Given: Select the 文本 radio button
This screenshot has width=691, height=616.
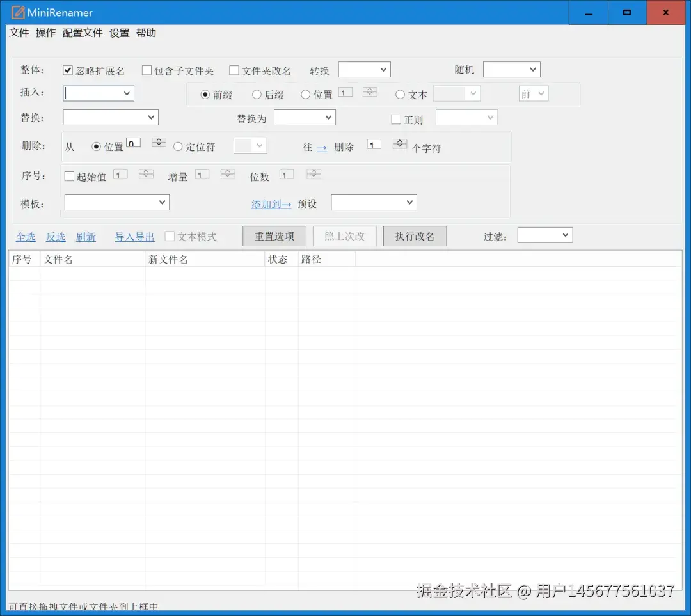Looking at the screenshot, I should coord(400,94).
